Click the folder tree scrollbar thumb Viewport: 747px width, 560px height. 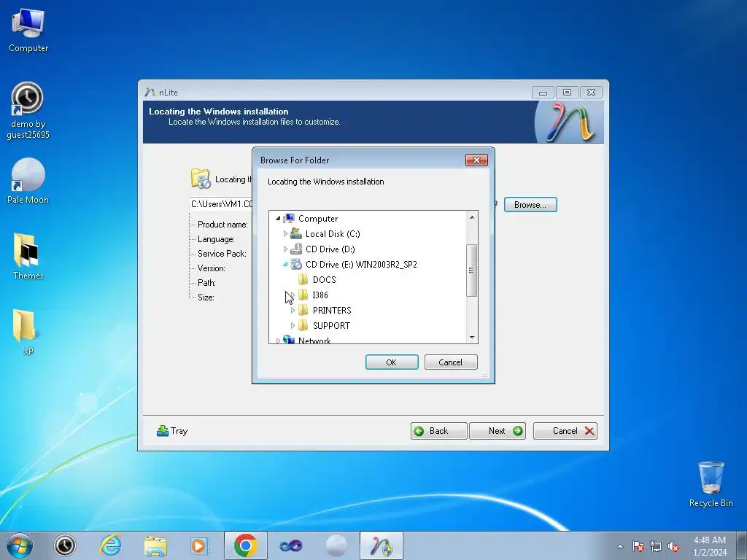tap(472, 270)
